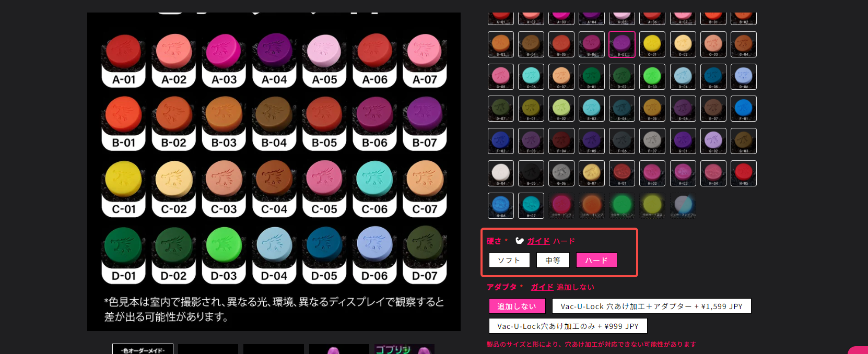Pick the glow-in-dark green swatch
The height and width of the screenshot is (354, 868).
[x=621, y=205]
